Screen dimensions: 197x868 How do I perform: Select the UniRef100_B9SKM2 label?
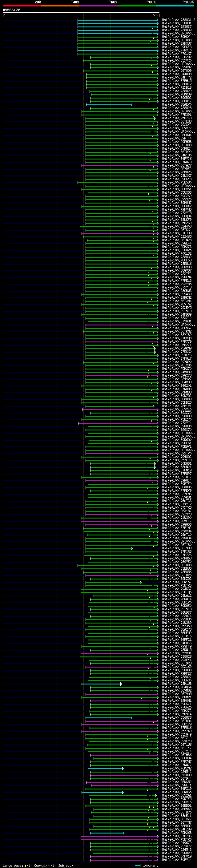(x=177, y=67)
